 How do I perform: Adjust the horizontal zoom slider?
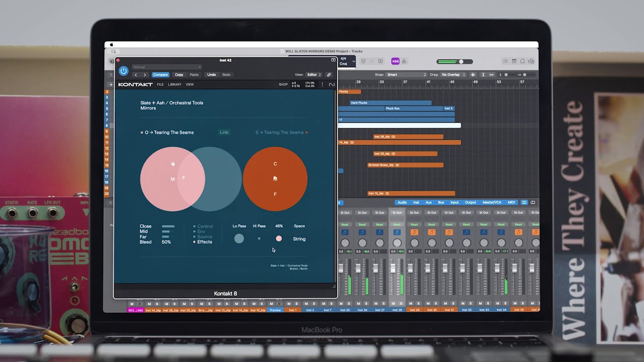pyautogui.click(x=526, y=75)
